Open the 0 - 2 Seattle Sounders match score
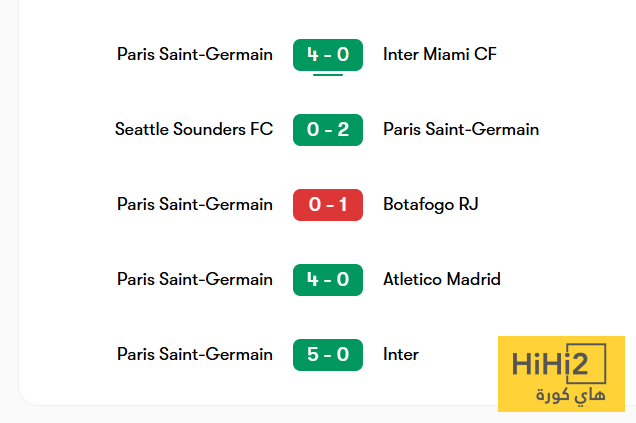This screenshot has width=636, height=423. (x=328, y=130)
